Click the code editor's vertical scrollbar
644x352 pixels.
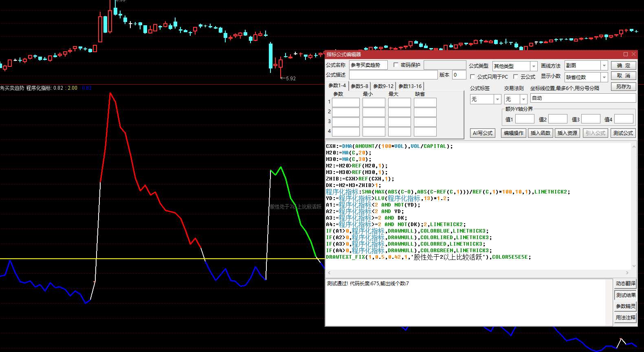[634, 206]
